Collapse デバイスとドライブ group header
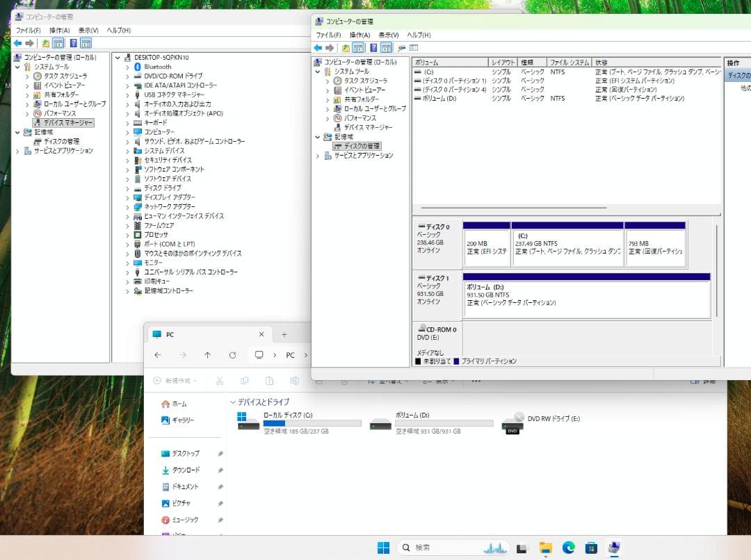The image size is (751, 560). pos(233,402)
